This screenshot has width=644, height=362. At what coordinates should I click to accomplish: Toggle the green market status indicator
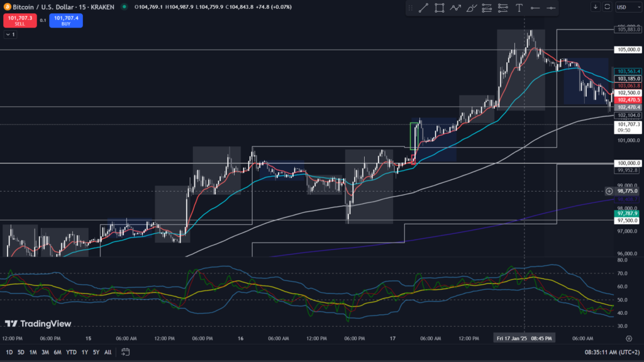click(x=123, y=7)
